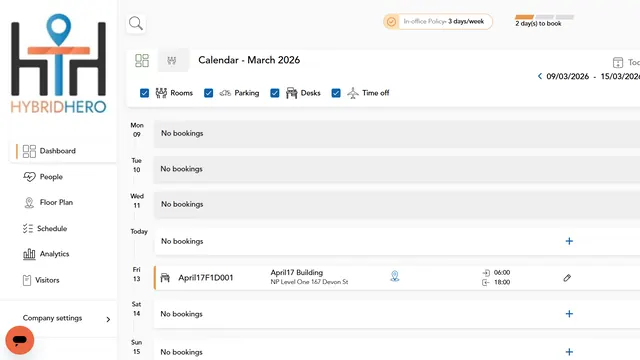Click the Time off airplane icon
Image resolution: width=640 pixels, height=360 pixels.
[x=353, y=93]
